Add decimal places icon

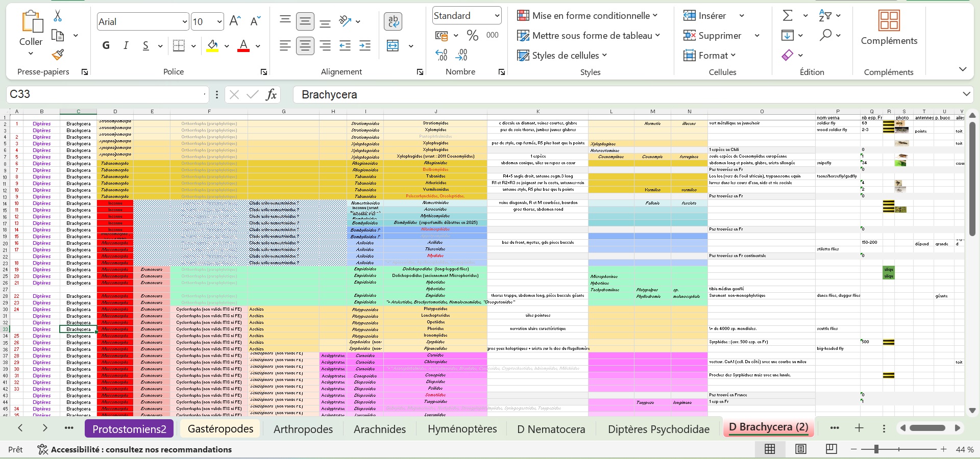click(442, 55)
